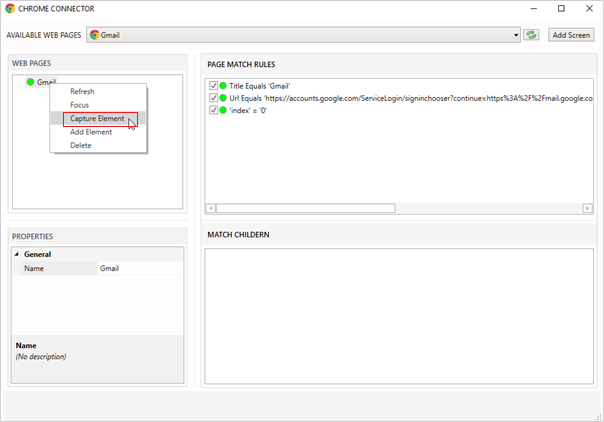This screenshot has height=422, width=604.
Task: Close the Chrome Connector window
Action: [589, 8]
